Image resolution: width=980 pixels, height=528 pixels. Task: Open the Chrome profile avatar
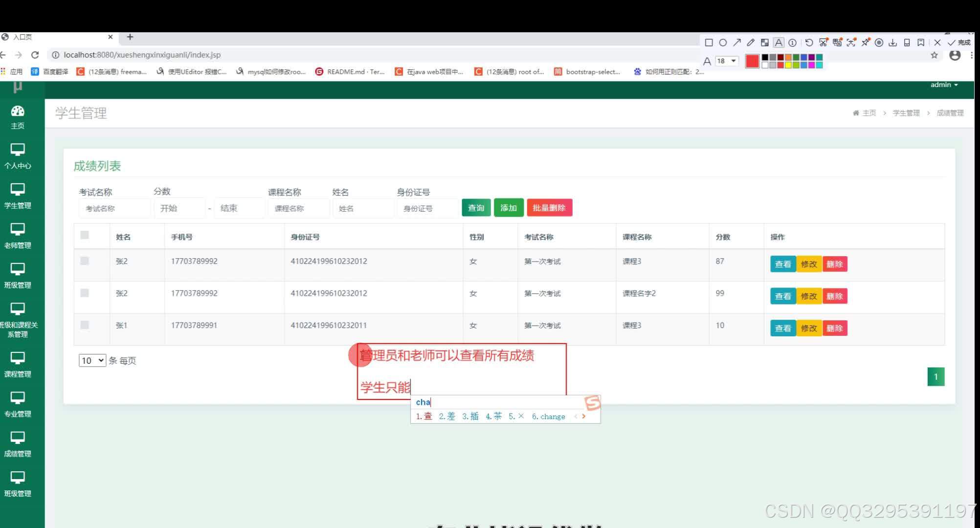955,55
